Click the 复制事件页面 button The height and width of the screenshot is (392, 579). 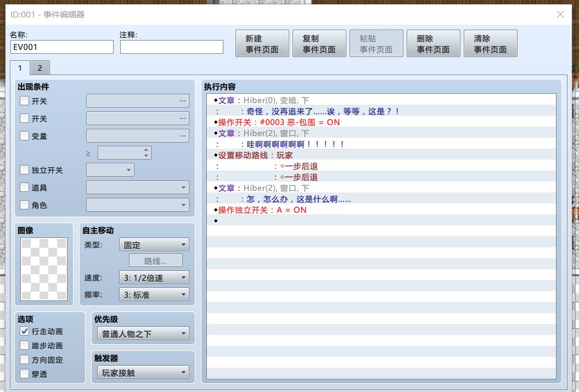[319, 43]
